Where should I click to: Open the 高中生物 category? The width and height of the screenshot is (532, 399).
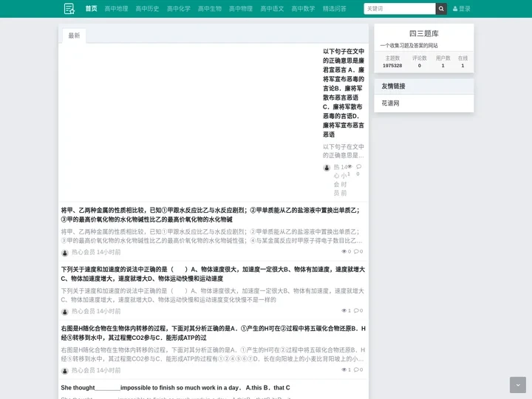210,9
